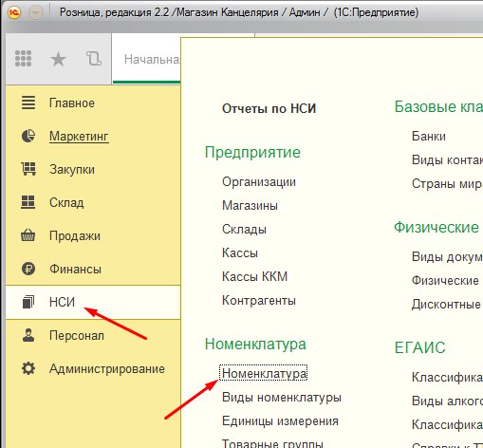This screenshot has width=483, height=448.
Task: Select the НСИ section label
Action: 62,302
